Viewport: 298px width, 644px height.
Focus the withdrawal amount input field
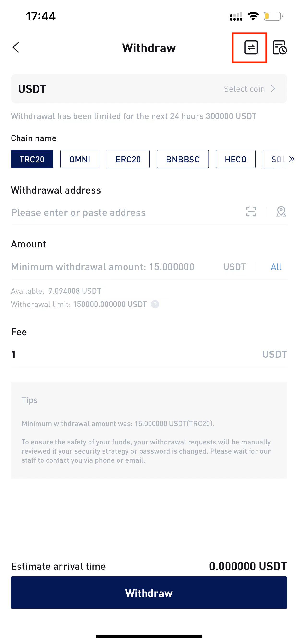pos(113,267)
